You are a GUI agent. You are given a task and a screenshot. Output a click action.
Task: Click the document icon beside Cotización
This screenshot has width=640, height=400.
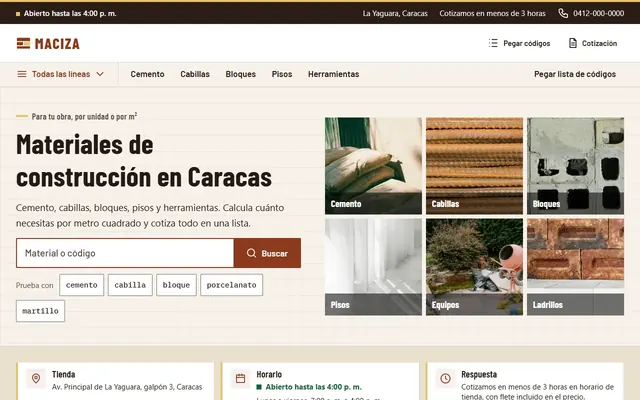pos(573,43)
